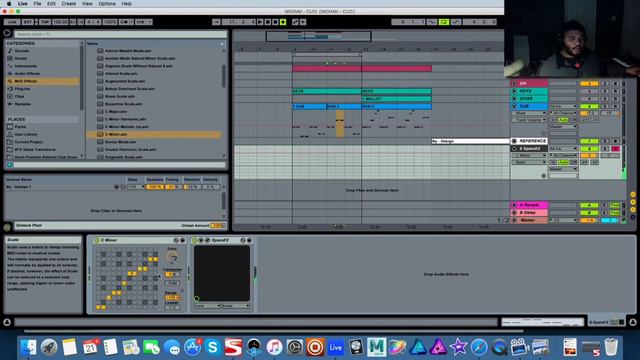Viewport: 640px width, 360px height.
Task: Arm the OH track for recording
Action: 615,84
